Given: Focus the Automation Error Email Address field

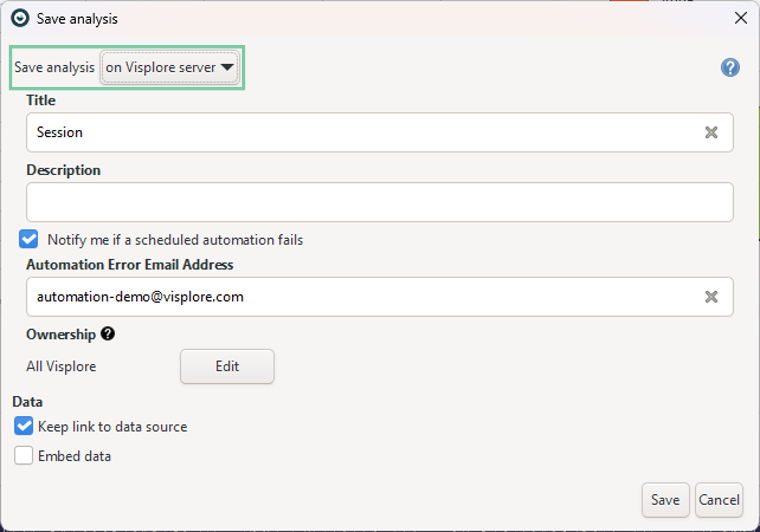Looking at the screenshot, I should click(x=361, y=297).
